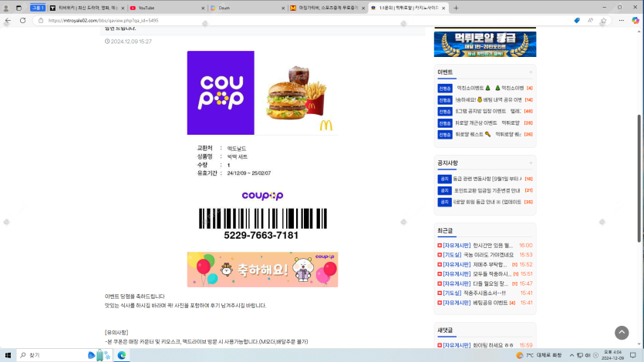Click the browser refresh button
The image size is (644, 362).
pyautogui.click(x=22, y=20)
